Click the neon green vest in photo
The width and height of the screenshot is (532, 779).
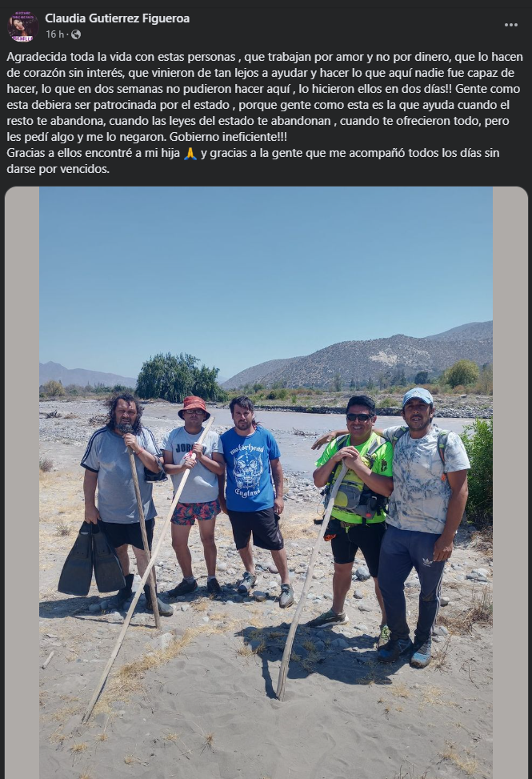pos(355,479)
